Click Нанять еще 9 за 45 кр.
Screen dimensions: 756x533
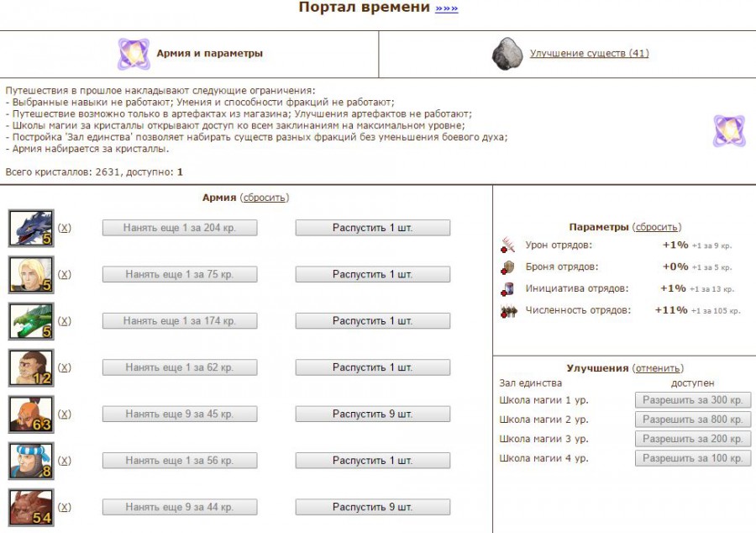pos(180,414)
